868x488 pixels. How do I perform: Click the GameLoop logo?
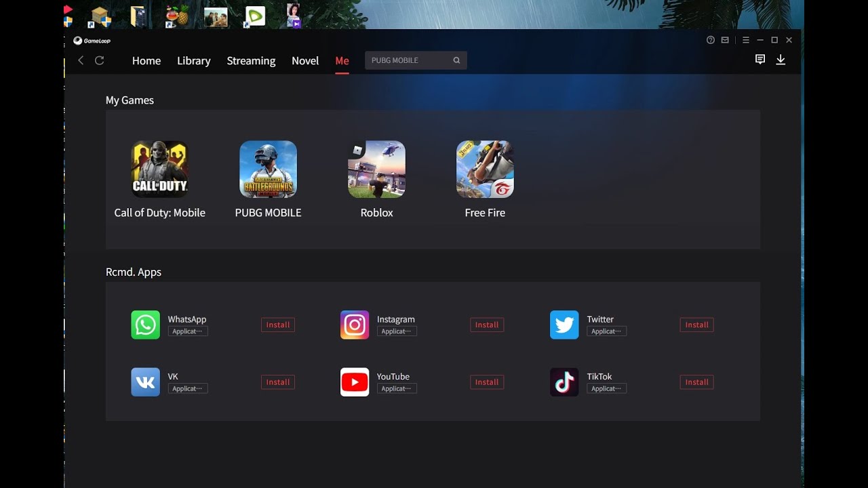(x=92, y=41)
